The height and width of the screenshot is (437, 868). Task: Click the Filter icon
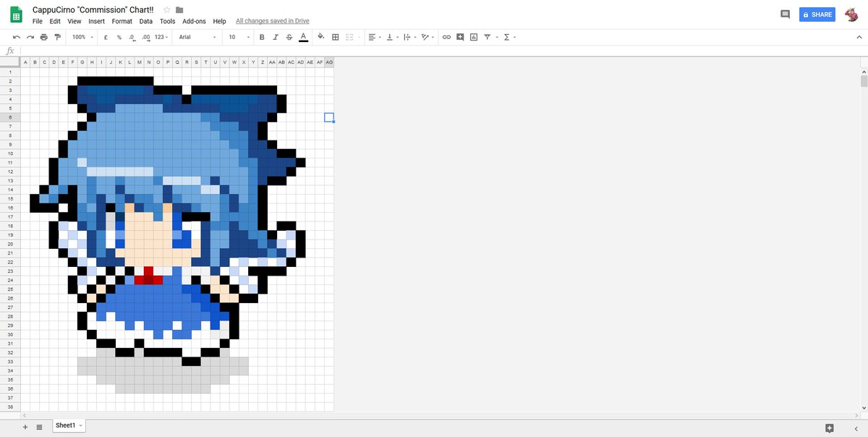point(489,37)
